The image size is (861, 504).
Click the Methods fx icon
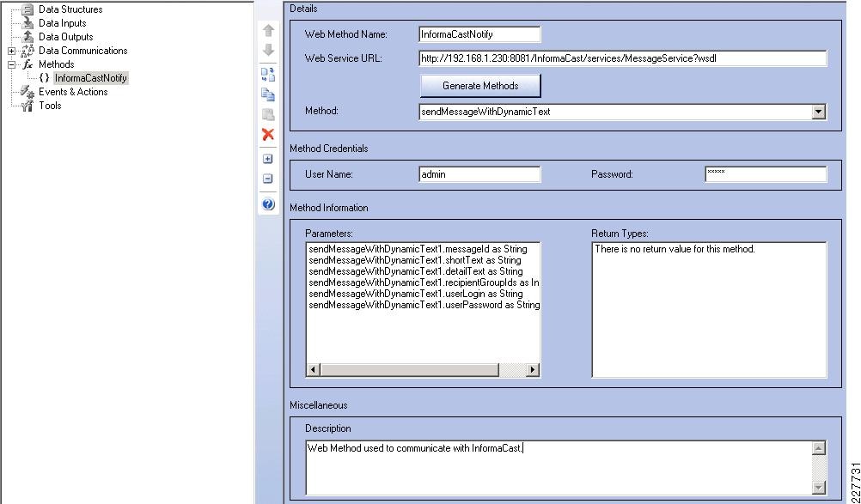[27, 64]
